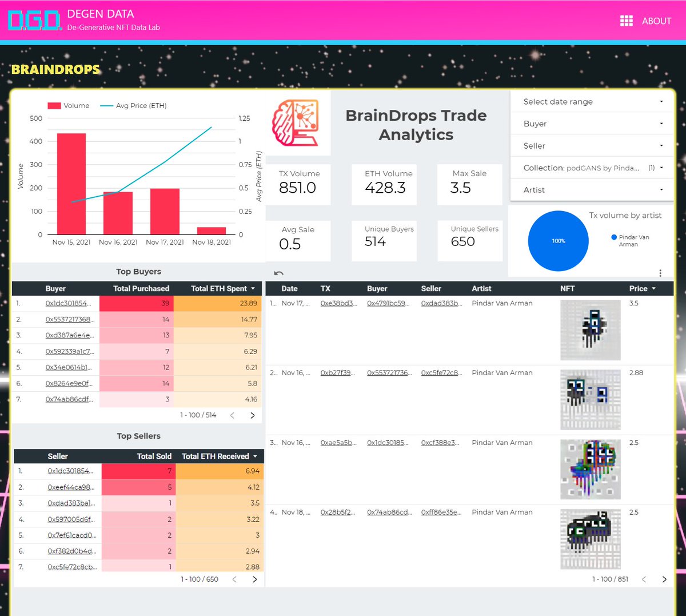The image size is (686, 616).
Task: Click the Date column header in trades table
Action: click(x=289, y=289)
